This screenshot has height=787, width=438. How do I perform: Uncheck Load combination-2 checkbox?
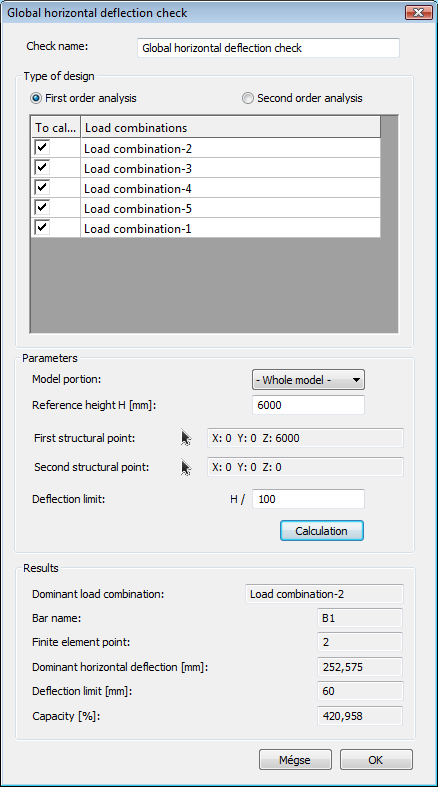[42, 148]
